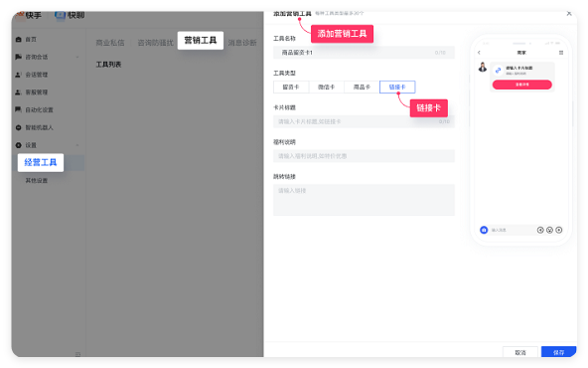Click the 客服管理 sidebar label
Image resolution: width=588 pixels, height=368 pixels.
(37, 92)
